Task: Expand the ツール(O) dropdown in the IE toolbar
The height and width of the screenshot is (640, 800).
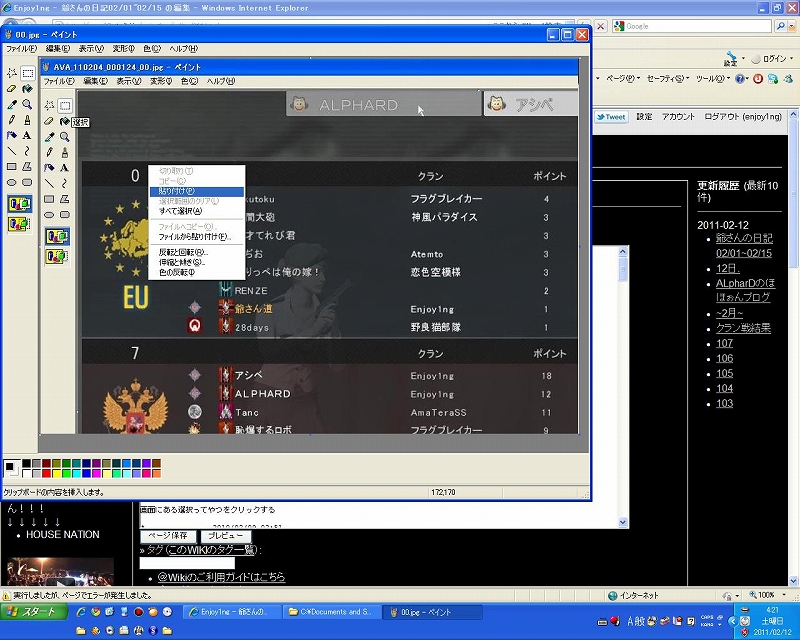Action: pos(712,78)
